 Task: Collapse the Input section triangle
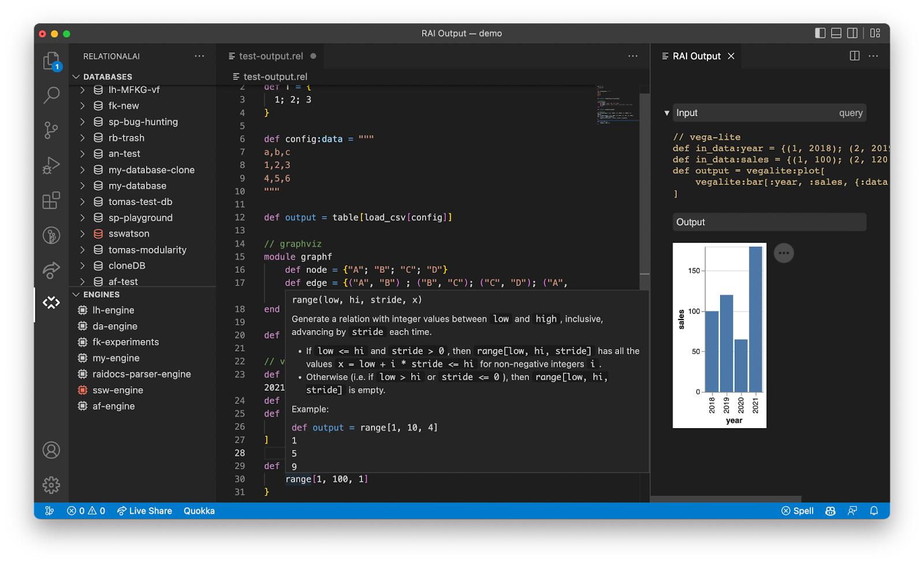[x=667, y=113]
